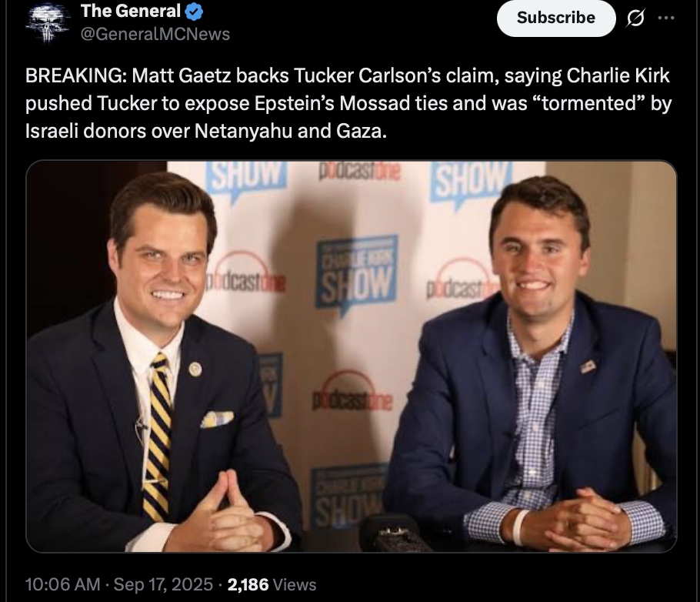Open The General's profile avatar
The height and width of the screenshot is (602, 700).
(x=48, y=22)
